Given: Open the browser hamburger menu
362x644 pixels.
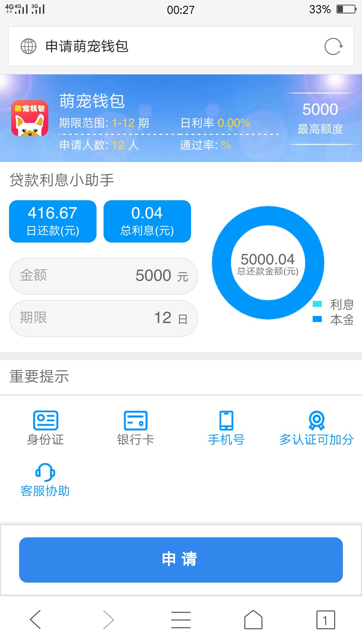Looking at the screenshot, I should 181,620.
